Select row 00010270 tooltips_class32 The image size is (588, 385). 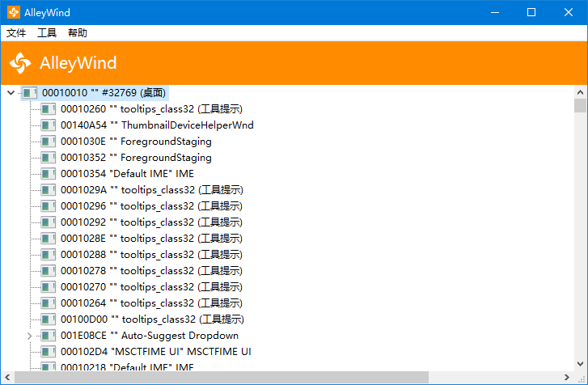coord(151,286)
